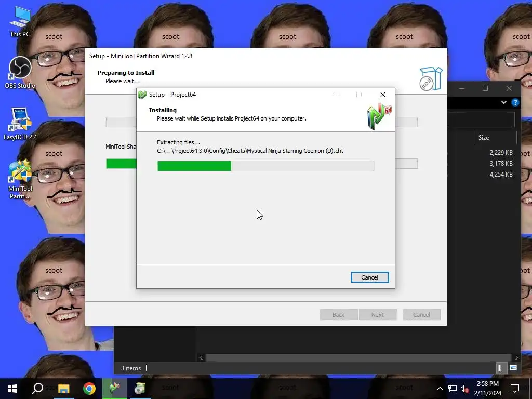Screen dimensions: 532x399
Task: Select the 2,229 KB file size entry
Action: pyautogui.click(x=501, y=153)
